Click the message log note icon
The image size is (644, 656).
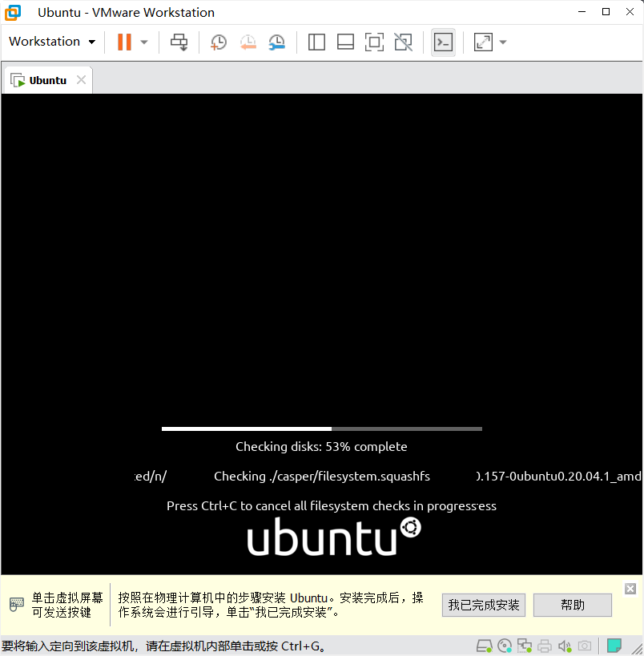point(614,646)
